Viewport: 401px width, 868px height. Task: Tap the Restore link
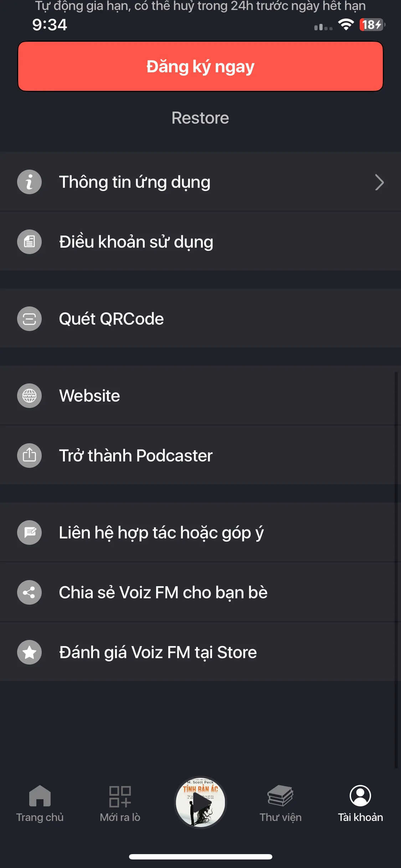tap(200, 118)
